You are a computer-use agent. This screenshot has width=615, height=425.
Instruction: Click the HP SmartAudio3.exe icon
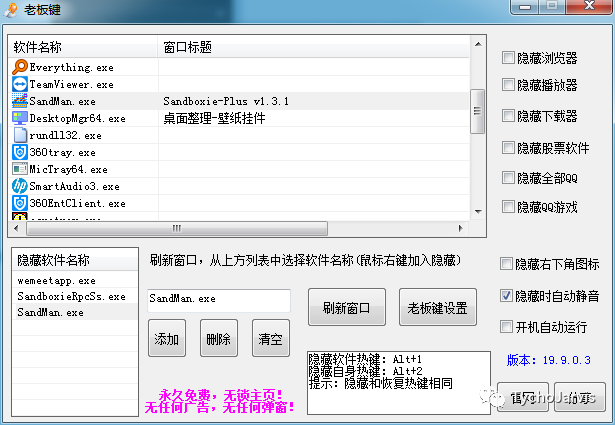pyautogui.click(x=20, y=186)
